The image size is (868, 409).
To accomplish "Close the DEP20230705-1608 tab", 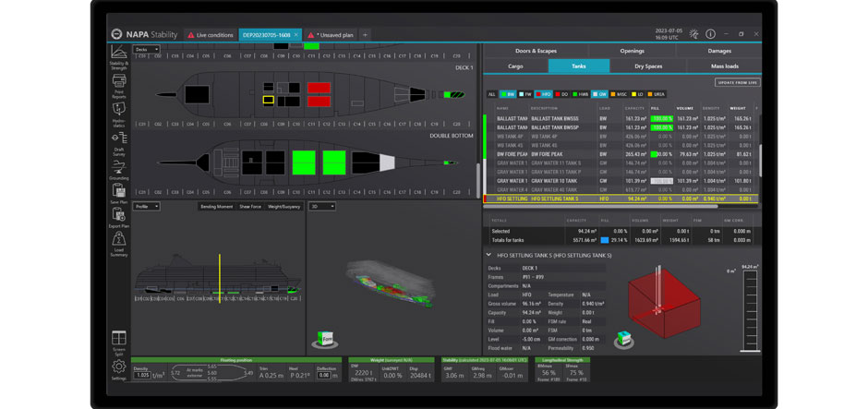I will (x=296, y=35).
